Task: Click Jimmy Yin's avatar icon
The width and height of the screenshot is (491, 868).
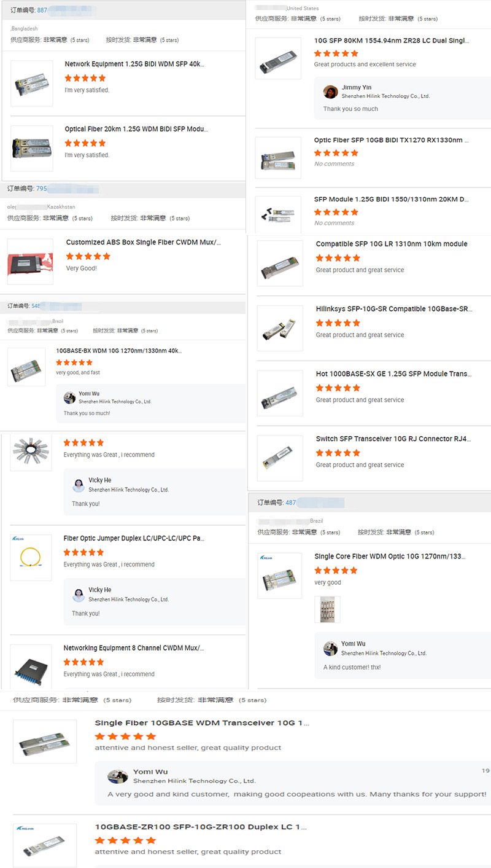Action: point(330,92)
